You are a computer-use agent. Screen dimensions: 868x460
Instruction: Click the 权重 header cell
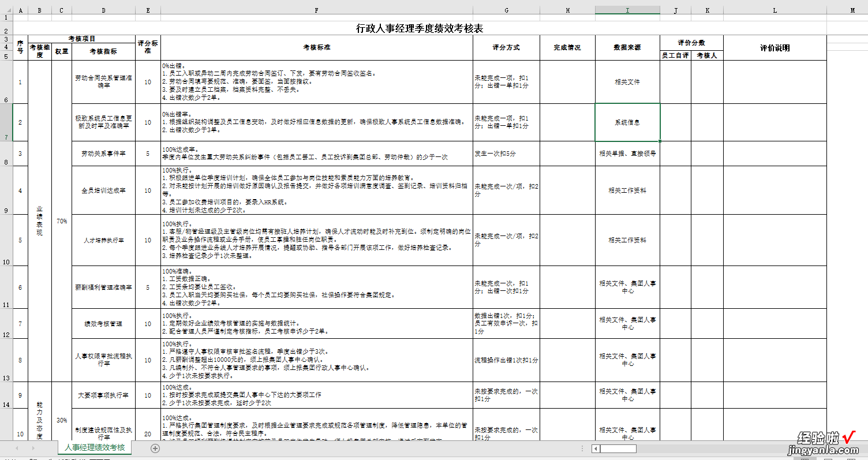tap(62, 51)
